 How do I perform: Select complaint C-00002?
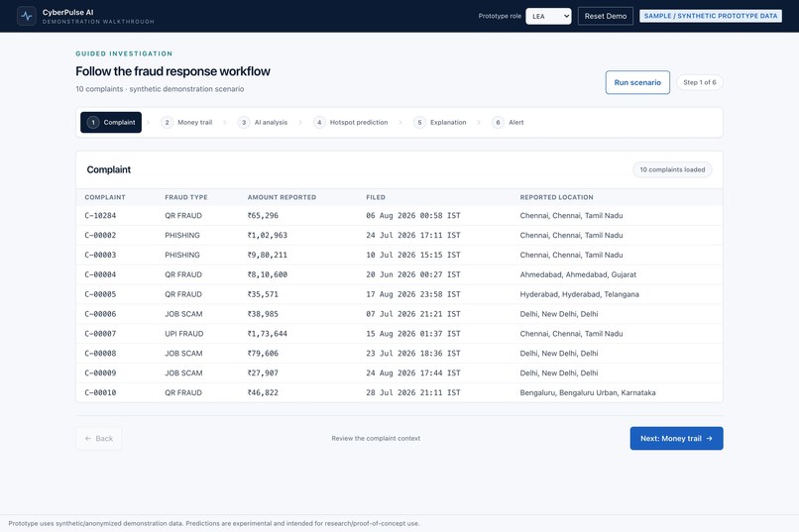[x=399, y=235]
